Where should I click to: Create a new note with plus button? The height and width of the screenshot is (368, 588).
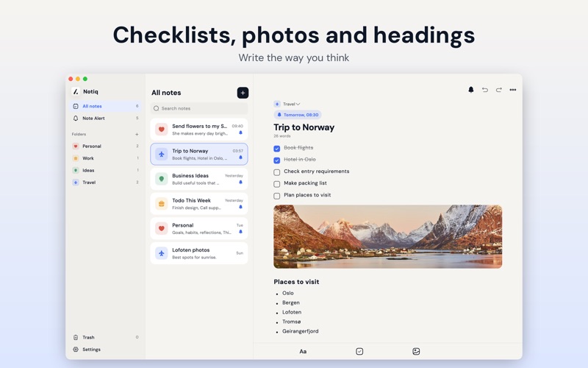[x=243, y=93]
